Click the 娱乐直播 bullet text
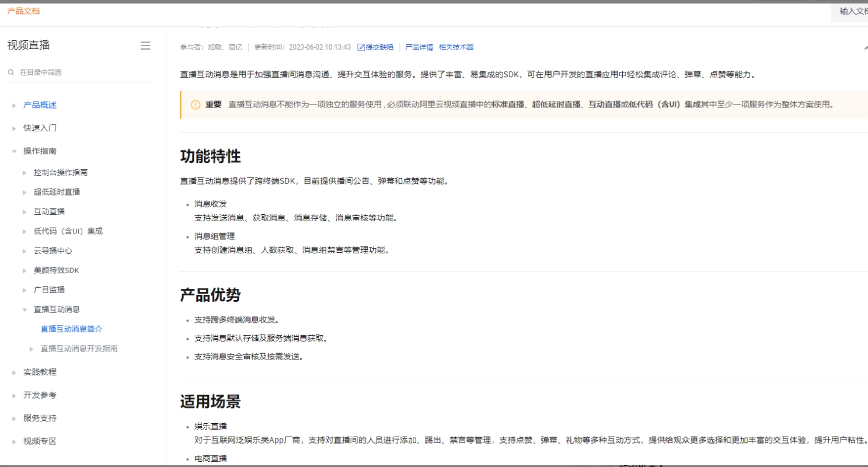 pos(210,426)
